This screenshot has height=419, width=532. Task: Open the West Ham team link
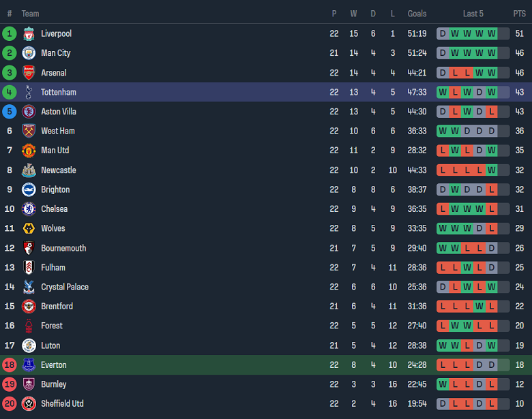click(58, 131)
